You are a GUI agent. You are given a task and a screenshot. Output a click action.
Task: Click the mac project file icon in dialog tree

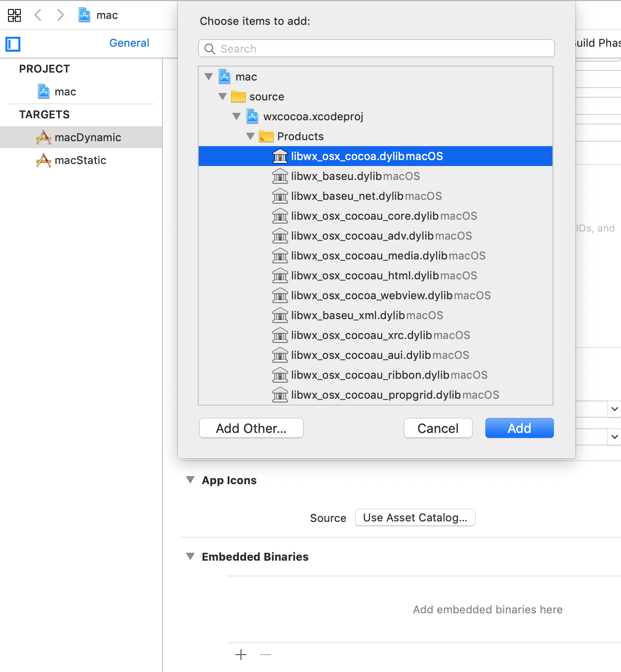coord(225,77)
